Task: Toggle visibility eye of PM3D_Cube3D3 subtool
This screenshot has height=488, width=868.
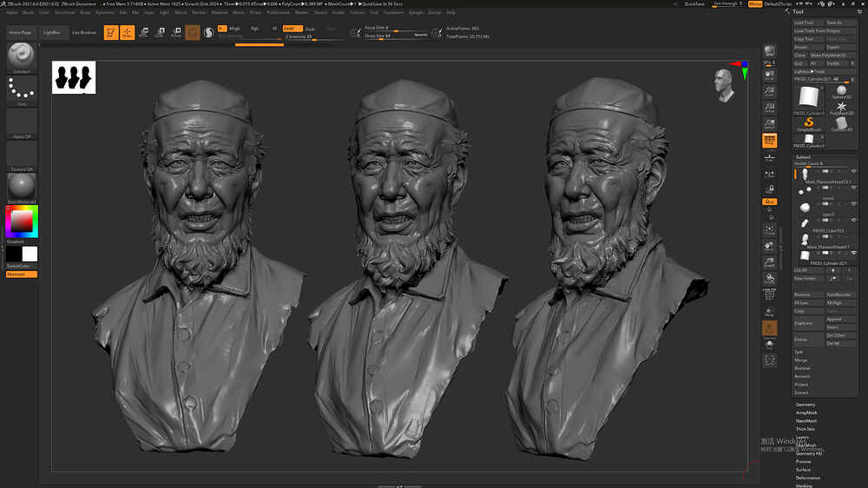Action: [x=853, y=220]
